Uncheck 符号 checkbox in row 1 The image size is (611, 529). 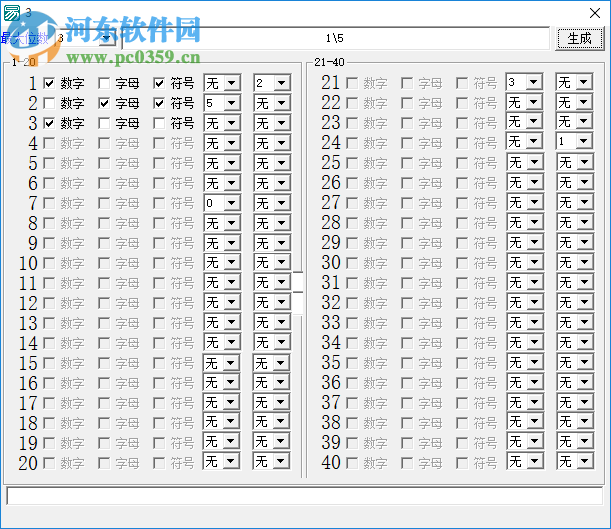[159, 83]
